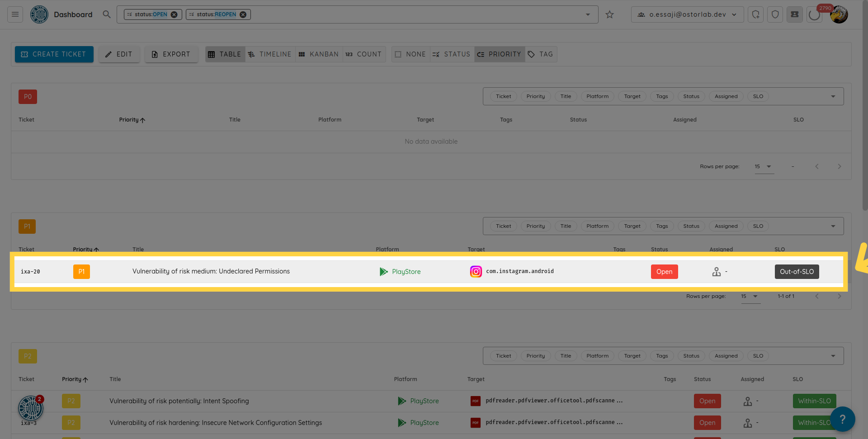Switch to TIMELINE view
The width and height of the screenshot is (868, 439).
click(x=270, y=54)
